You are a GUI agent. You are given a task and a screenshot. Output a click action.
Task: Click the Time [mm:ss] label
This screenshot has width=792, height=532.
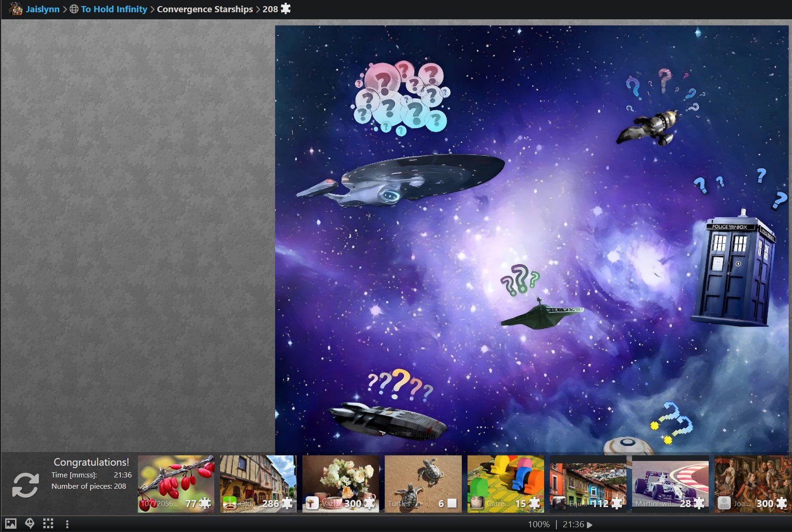(74, 475)
